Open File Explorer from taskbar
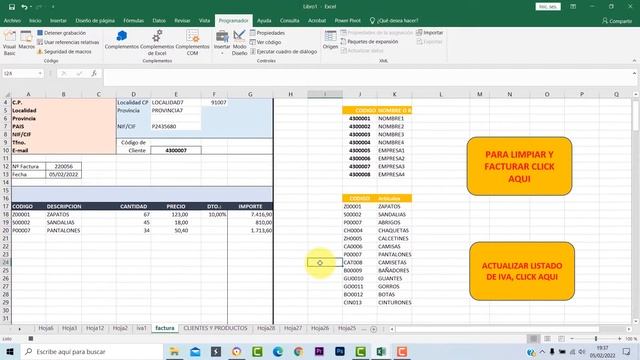Image resolution: width=640 pixels, height=360 pixels. coord(175,351)
